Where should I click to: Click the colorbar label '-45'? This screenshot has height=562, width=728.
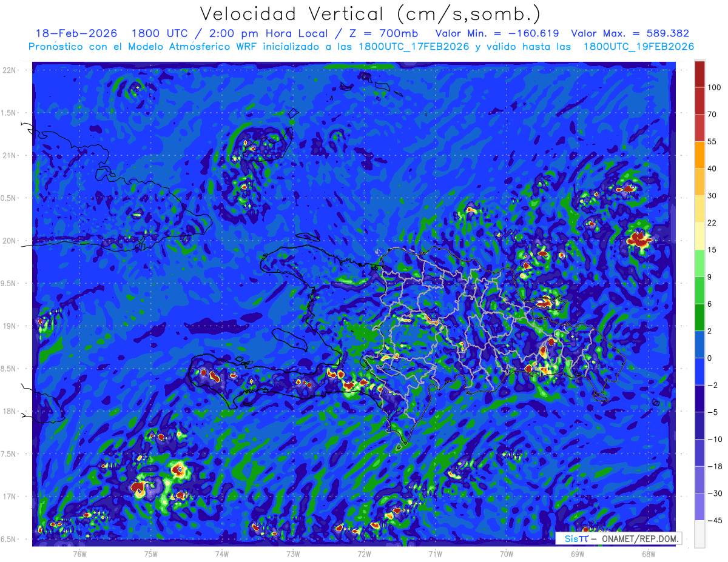tap(714, 520)
